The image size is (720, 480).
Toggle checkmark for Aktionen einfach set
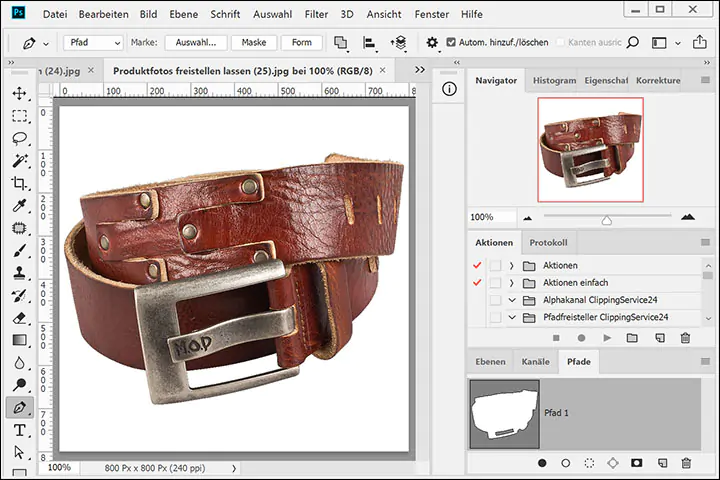click(477, 283)
